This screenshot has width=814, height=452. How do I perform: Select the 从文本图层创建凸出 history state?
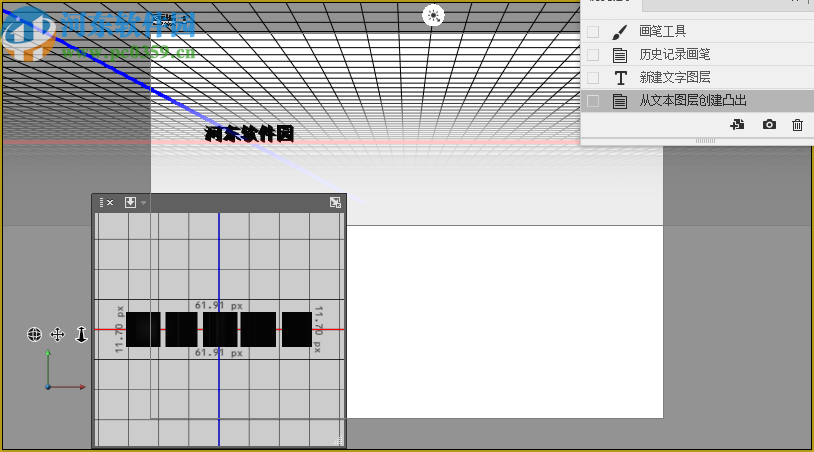click(697, 101)
